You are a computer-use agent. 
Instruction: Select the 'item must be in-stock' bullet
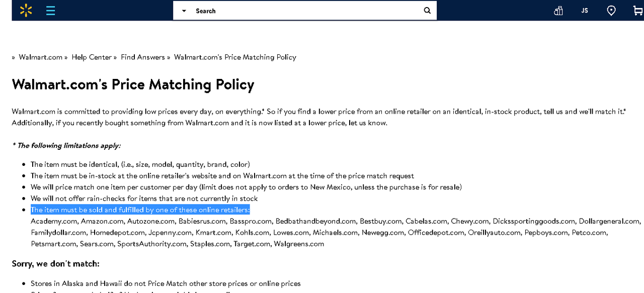point(222,176)
